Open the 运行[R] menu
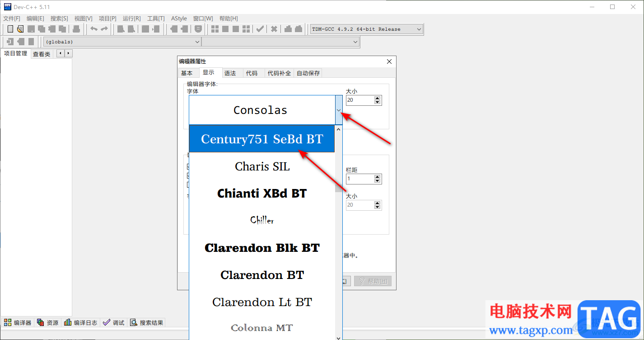The height and width of the screenshot is (340, 644). tap(132, 19)
